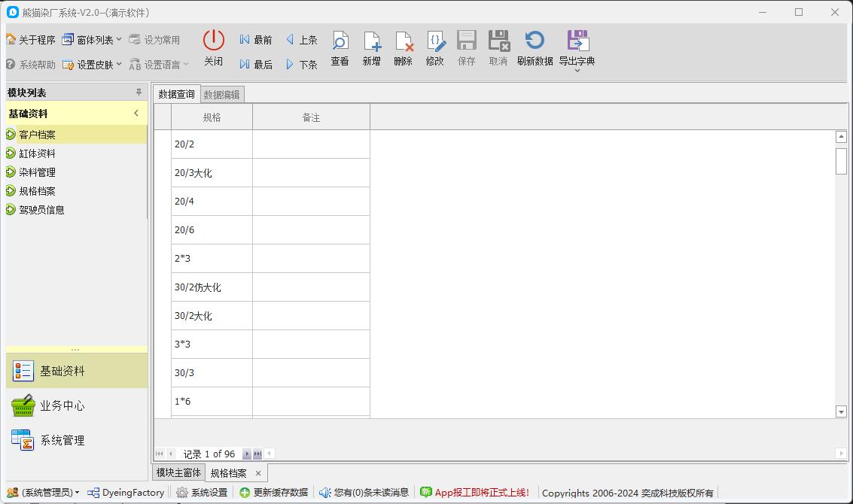Click the 取消 (Cancel) toolbar icon
This screenshot has width=853, height=504.
click(x=498, y=47)
